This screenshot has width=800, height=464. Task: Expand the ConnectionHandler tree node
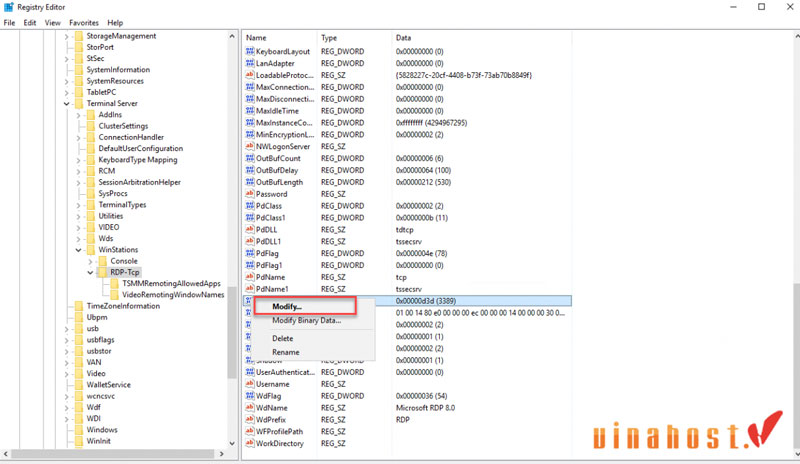click(79, 137)
